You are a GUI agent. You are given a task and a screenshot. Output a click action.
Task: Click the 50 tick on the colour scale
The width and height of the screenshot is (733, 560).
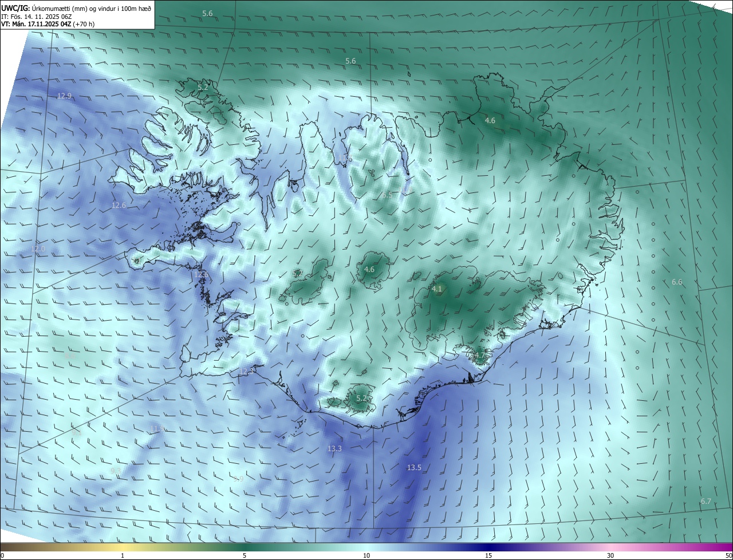728,555
